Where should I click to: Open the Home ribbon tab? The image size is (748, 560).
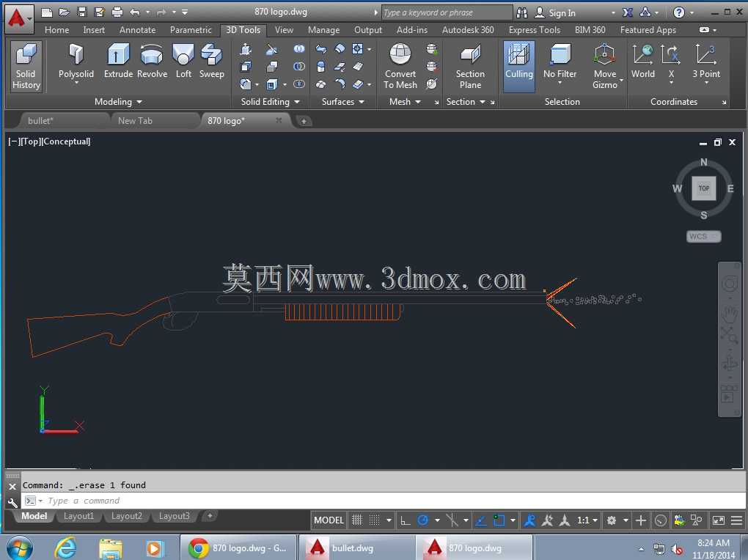point(56,30)
